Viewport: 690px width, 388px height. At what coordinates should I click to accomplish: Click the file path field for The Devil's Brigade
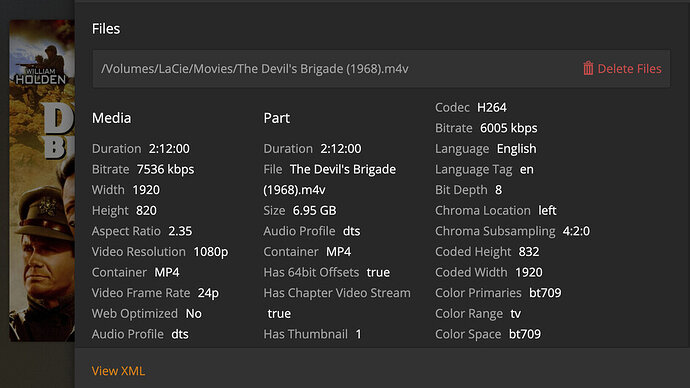[x=381, y=69]
